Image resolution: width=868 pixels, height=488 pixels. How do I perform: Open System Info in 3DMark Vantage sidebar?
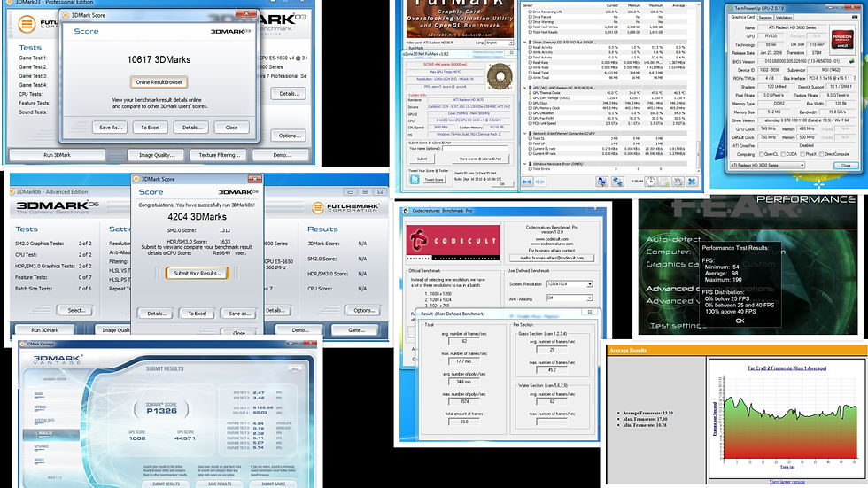point(44,421)
